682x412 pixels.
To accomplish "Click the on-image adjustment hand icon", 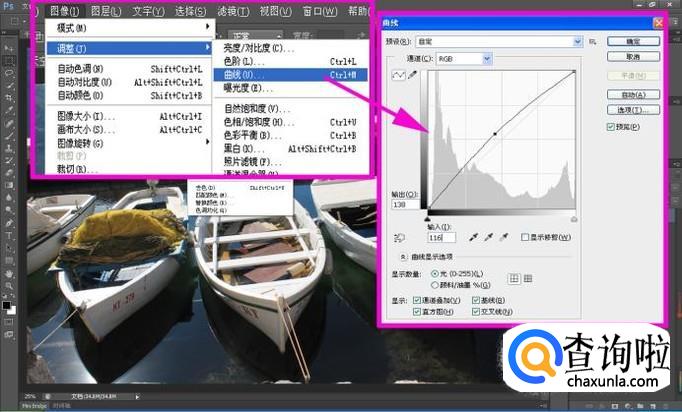I will pyautogui.click(x=399, y=238).
